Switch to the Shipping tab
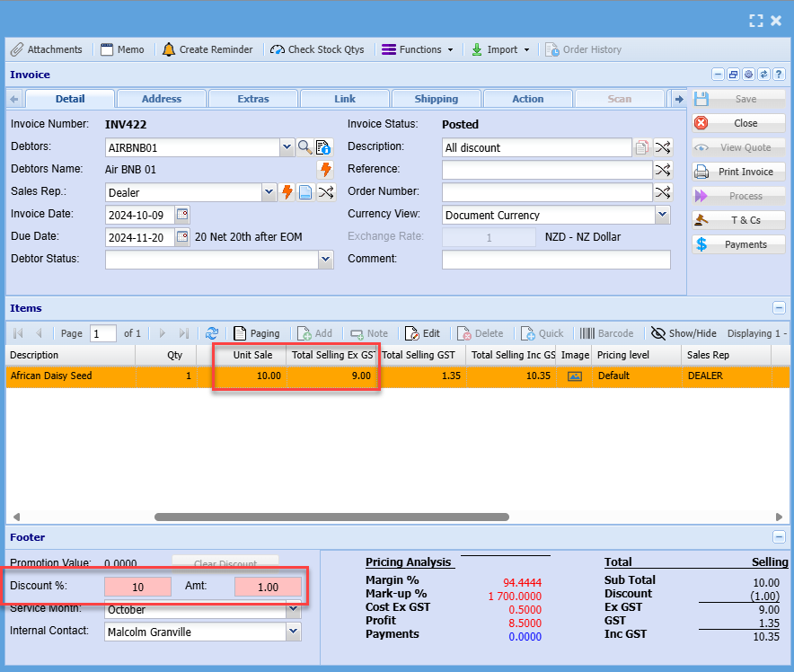 click(x=437, y=99)
